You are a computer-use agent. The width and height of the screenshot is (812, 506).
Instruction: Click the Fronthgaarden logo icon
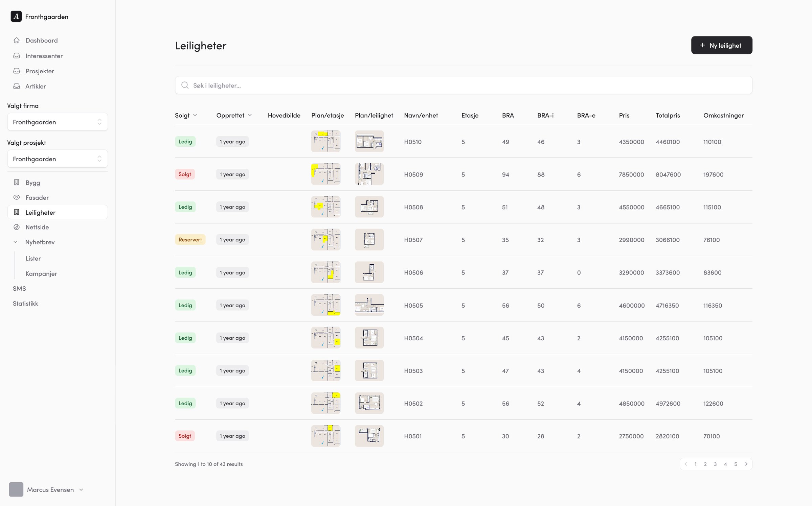16,16
